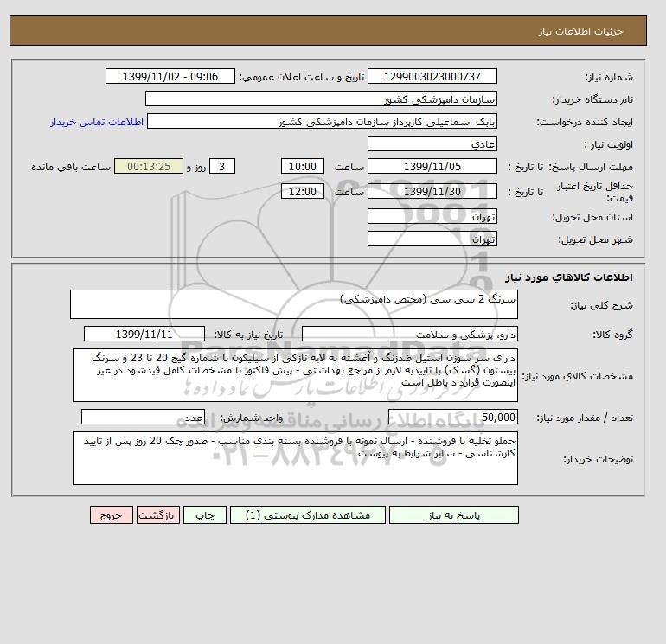666x644 pixels.
Task: Click the label استان محل تحویل
Action: pos(592,217)
